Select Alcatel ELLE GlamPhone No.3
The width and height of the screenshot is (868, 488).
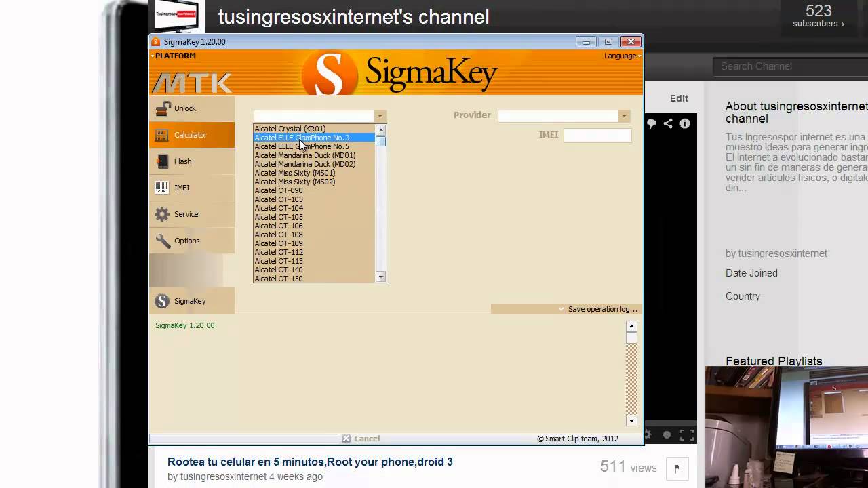coord(314,138)
